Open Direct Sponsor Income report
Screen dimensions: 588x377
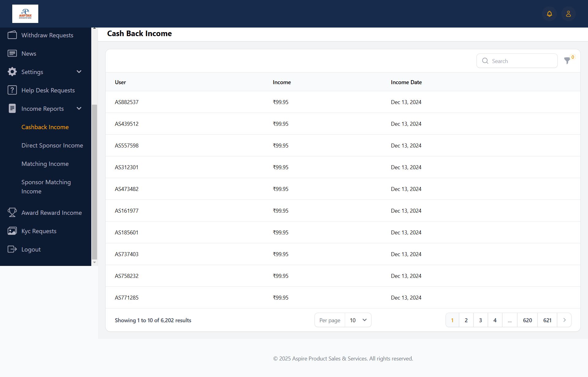[x=52, y=145]
